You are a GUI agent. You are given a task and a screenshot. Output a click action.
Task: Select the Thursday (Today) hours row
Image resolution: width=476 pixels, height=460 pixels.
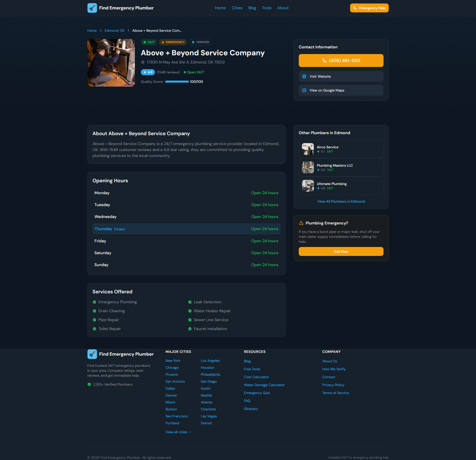point(186,229)
